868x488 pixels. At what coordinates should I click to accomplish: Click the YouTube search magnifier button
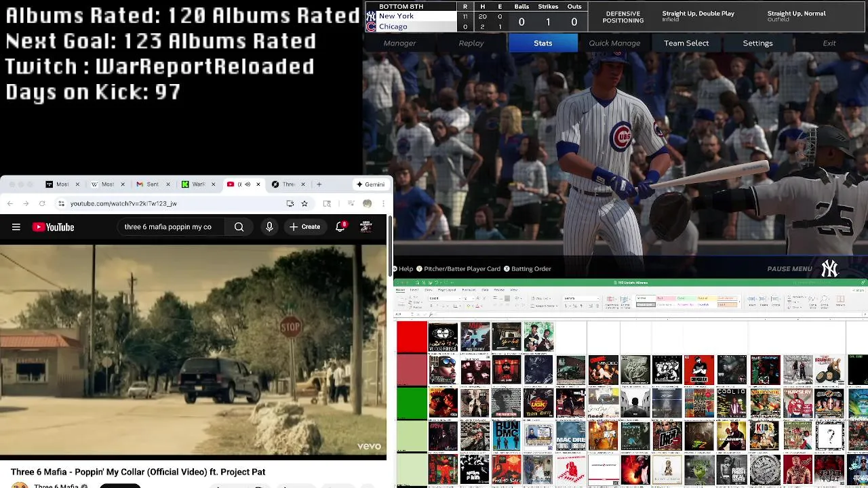click(x=239, y=227)
